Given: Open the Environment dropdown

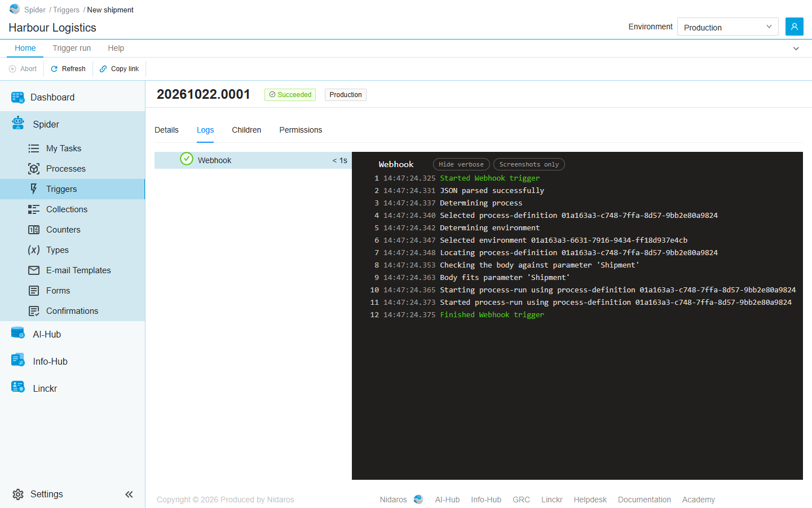Looking at the screenshot, I should (x=727, y=27).
